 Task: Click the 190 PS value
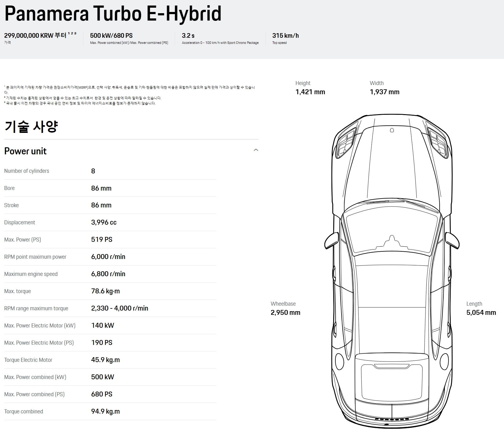[x=102, y=343]
